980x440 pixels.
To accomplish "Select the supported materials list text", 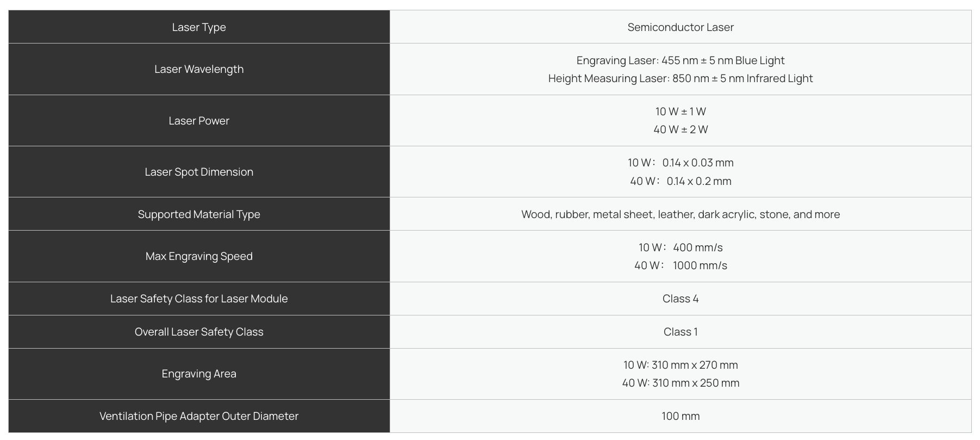I will pos(680,214).
